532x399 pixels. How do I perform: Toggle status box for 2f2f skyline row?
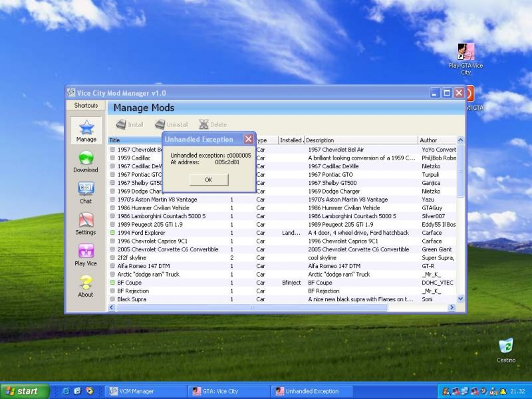[112, 257]
